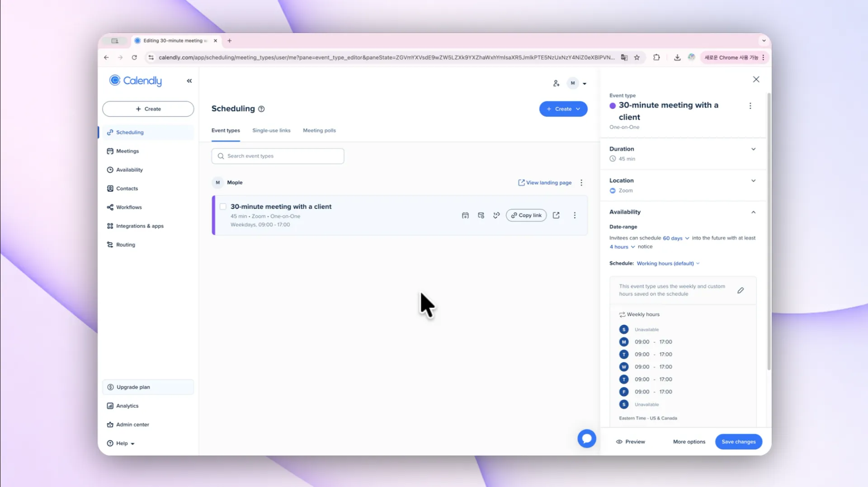Close the event type editor panel
Image resolution: width=868 pixels, height=487 pixels.
pyautogui.click(x=756, y=80)
